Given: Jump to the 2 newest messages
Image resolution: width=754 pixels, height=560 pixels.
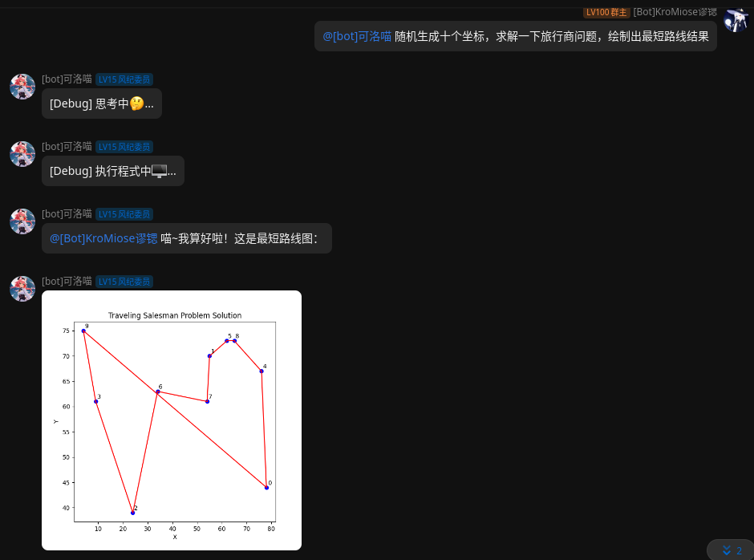Looking at the screenshot, I should pos(731,550).
